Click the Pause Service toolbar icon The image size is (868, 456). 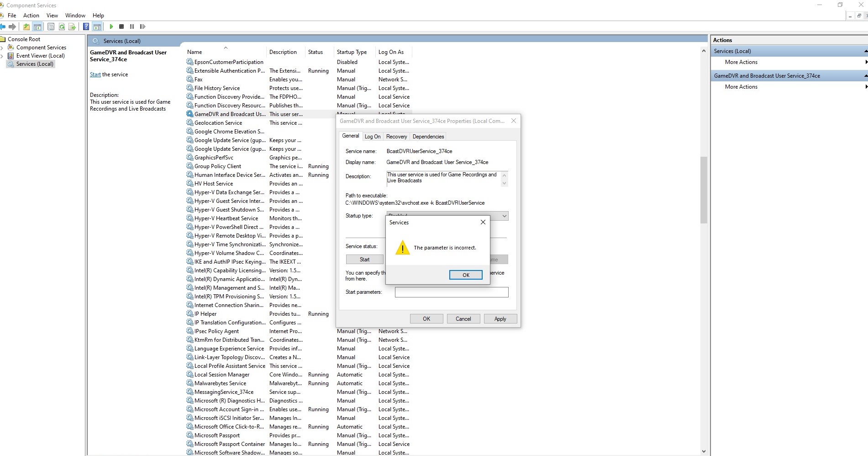point(132,27)
